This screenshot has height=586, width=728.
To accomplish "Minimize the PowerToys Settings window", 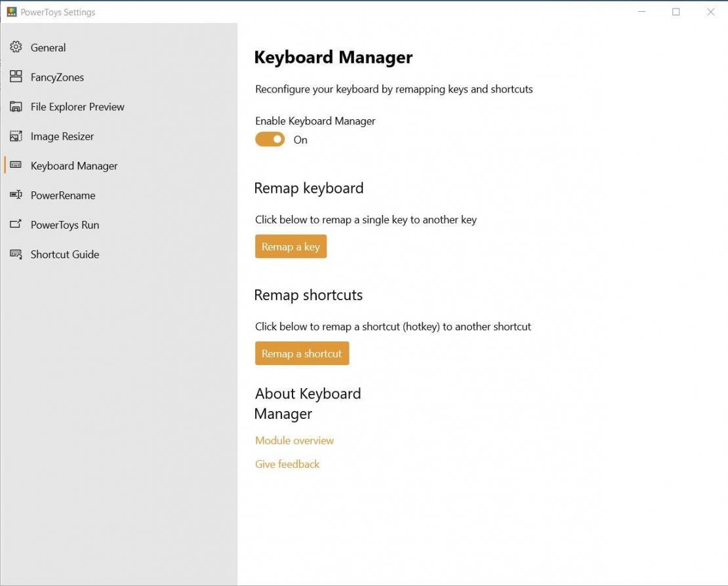I will pos(641,11).
